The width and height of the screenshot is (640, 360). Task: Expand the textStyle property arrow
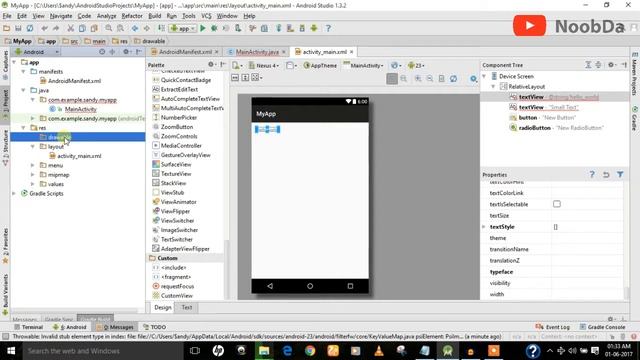point(484,227)
